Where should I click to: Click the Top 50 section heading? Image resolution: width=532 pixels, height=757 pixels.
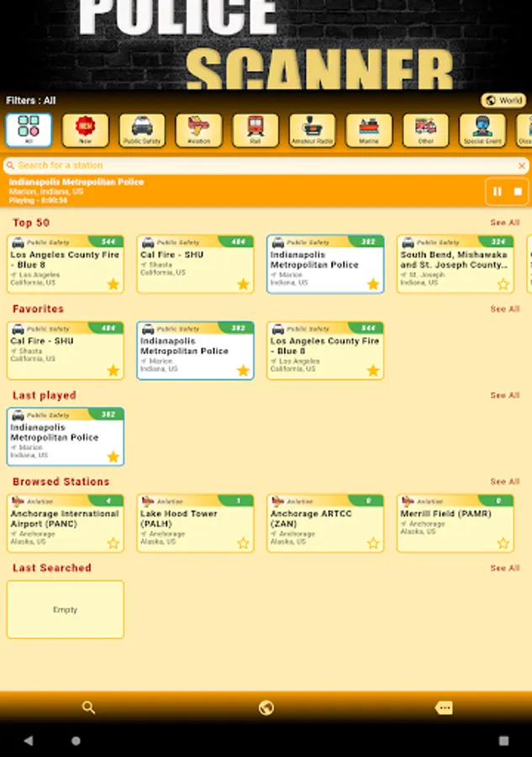pos(31,223)
